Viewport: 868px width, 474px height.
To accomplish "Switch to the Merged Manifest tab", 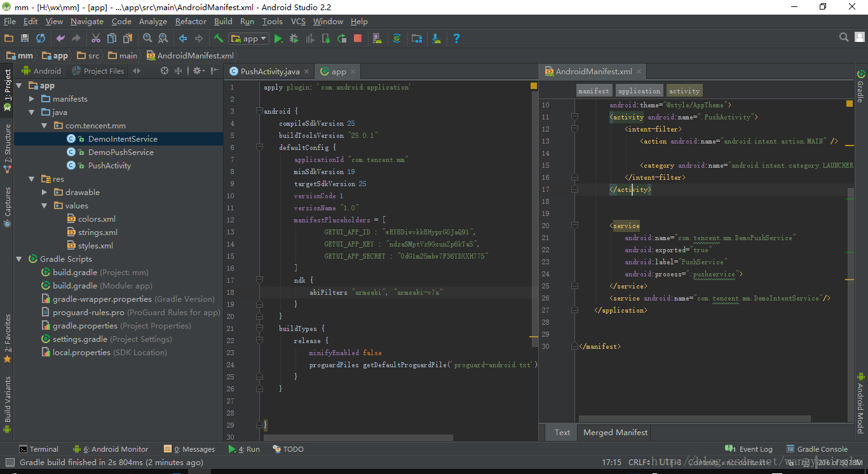I will [615, 433].
